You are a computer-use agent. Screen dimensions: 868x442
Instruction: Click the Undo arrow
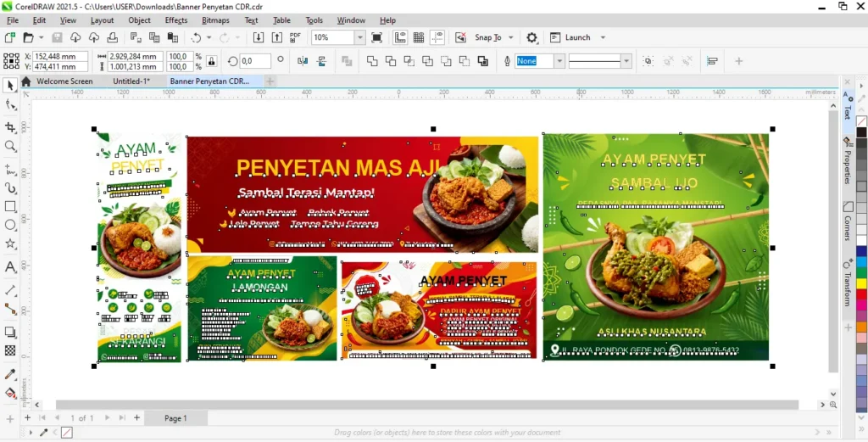(196, 37)
